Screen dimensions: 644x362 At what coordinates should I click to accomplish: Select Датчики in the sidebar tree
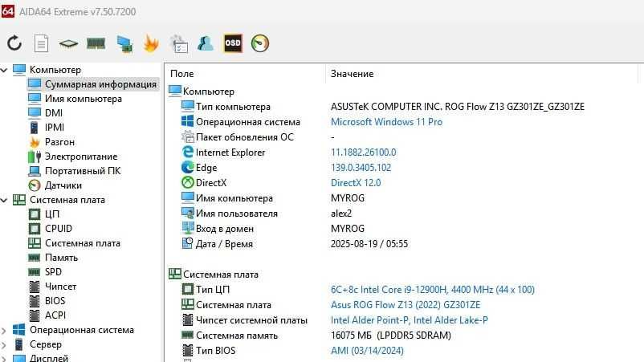63,185
